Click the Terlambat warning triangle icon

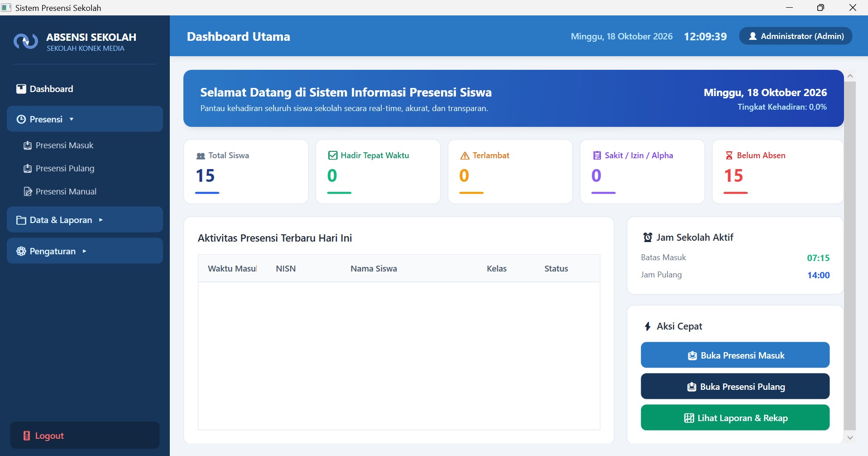click(x=465, y=156)
